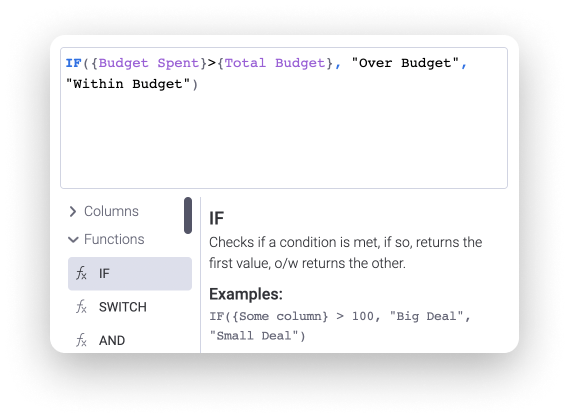The width and height of the screenshot is (569, 418).
Task: Click the "Over Budget" string in formula
Action: (x=405, y=63)
